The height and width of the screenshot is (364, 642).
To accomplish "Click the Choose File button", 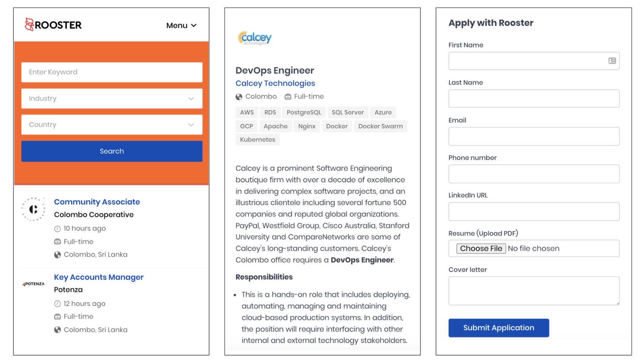I will pyautogui.click(x=481, y=248).
